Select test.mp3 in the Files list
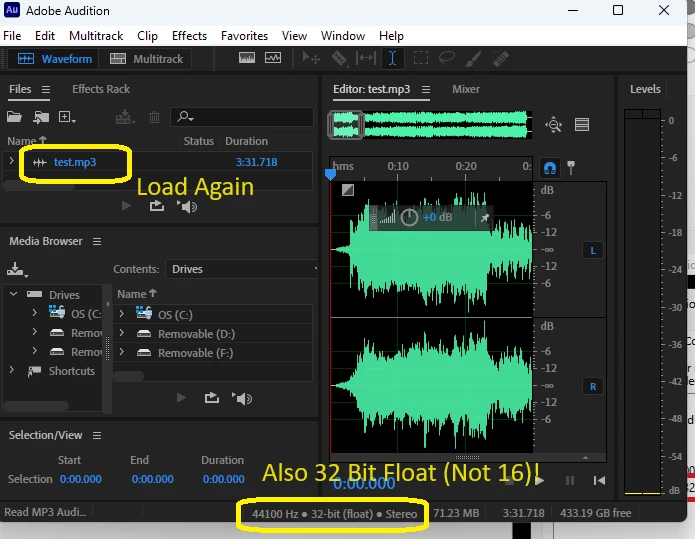 [x=75, y=162]
